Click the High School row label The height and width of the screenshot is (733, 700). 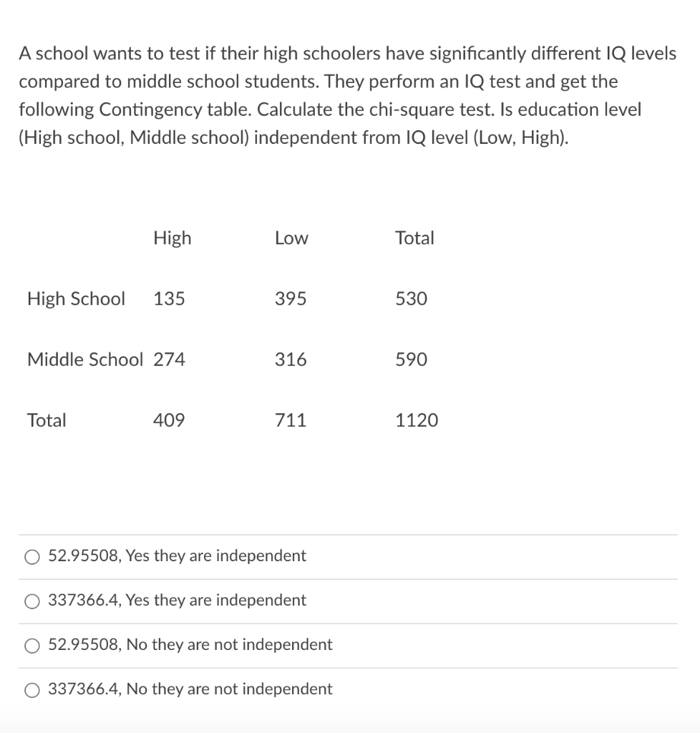(x=75, y=299)
